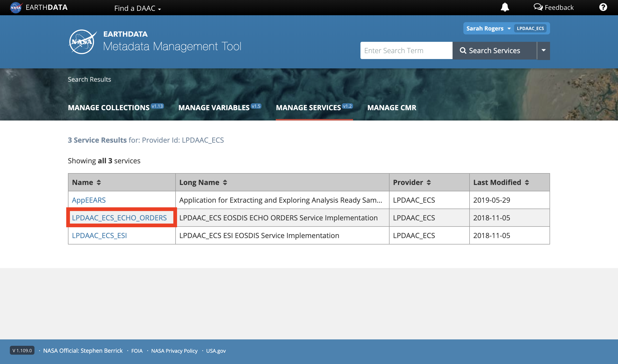This screenshot has width=618, height=364.
Task: Click the last modified date in LPDAAC_ECS_ESI row
Action: pos(492,236)
